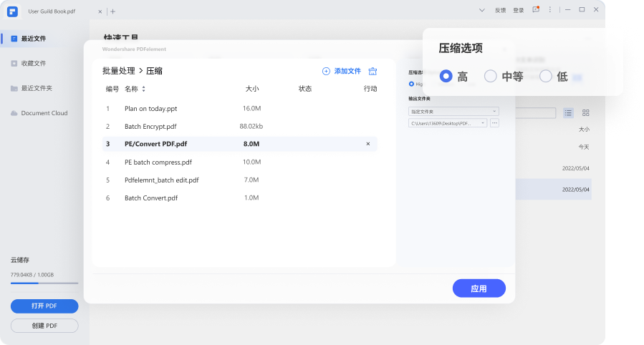The image size is (644, 345).
Task: Switch to grid view icon
Action: tap(586, 113)
